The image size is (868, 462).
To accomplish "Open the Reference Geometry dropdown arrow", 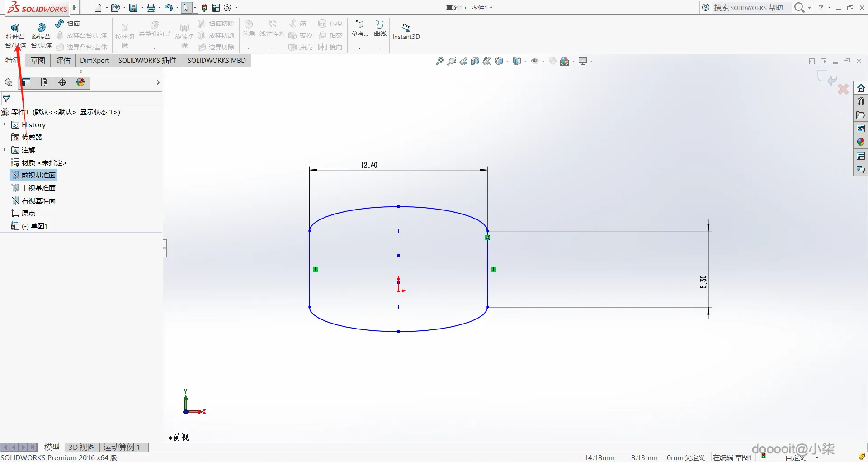I will tap(360, 48).
